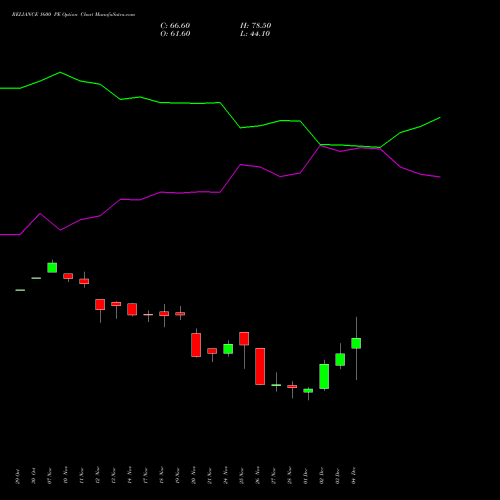Click the open value 'O: 61.60'
The width and height of the screenshot is (500, 500).
[x=175, y=34]
